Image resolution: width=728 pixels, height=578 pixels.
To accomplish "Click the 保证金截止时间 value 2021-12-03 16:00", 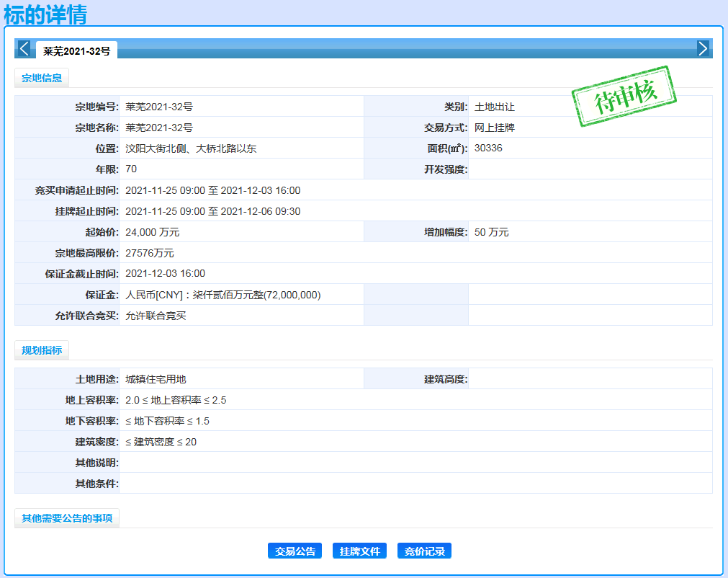I will pyautogui.click(x=166, y=274).
